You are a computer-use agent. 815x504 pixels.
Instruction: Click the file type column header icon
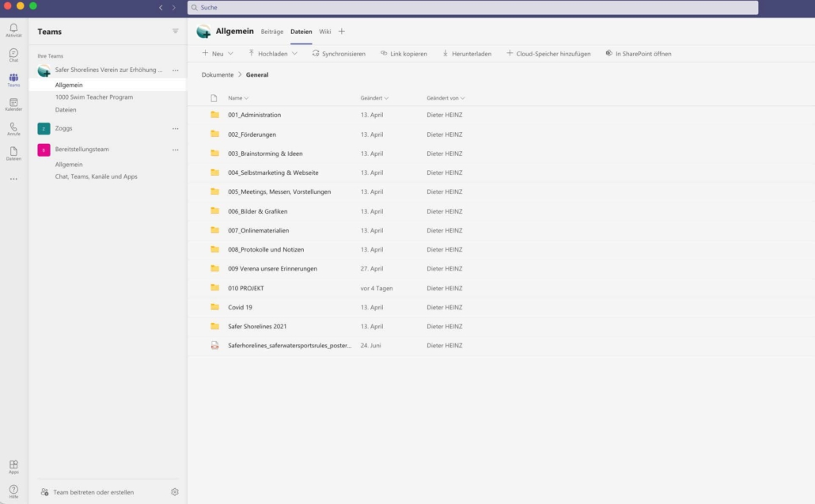[x=214, y=97]
